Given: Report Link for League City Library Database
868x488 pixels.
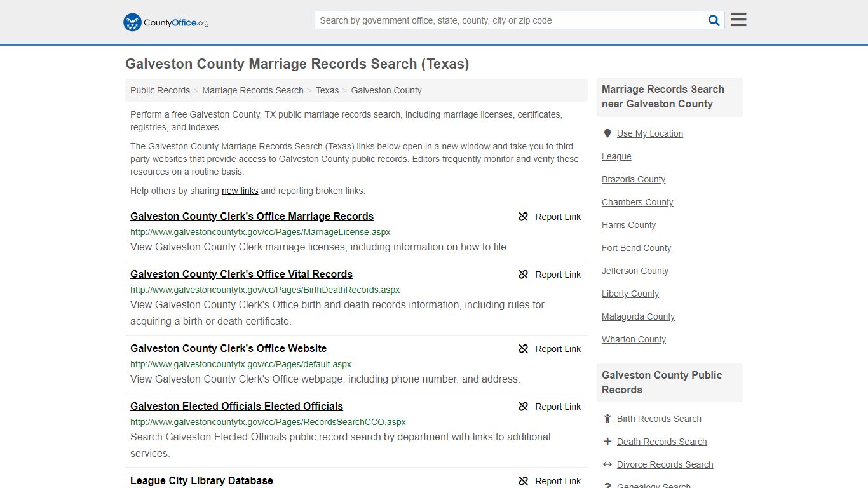Looking at the screenshot, I should coord(558,481).
